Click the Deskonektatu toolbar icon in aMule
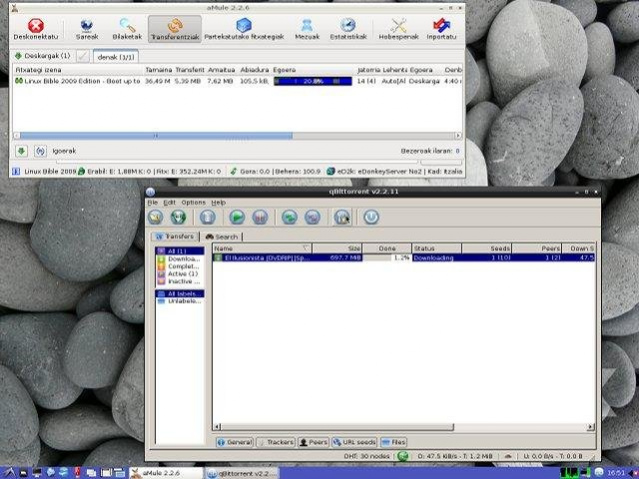The width and height of the screenshot is (639, 479). (34, 29)
